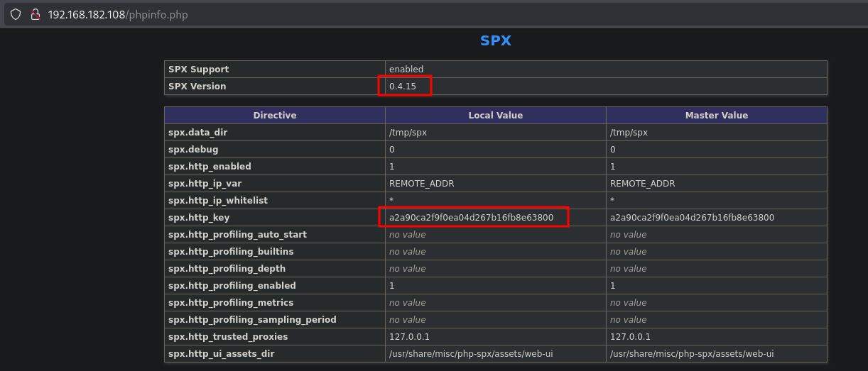Screen dimensions: 868x371
Task: Click the spx.http_ip_var local REMOTE_ADDR value
Action: pyautogui.click(x=421, y=184)
